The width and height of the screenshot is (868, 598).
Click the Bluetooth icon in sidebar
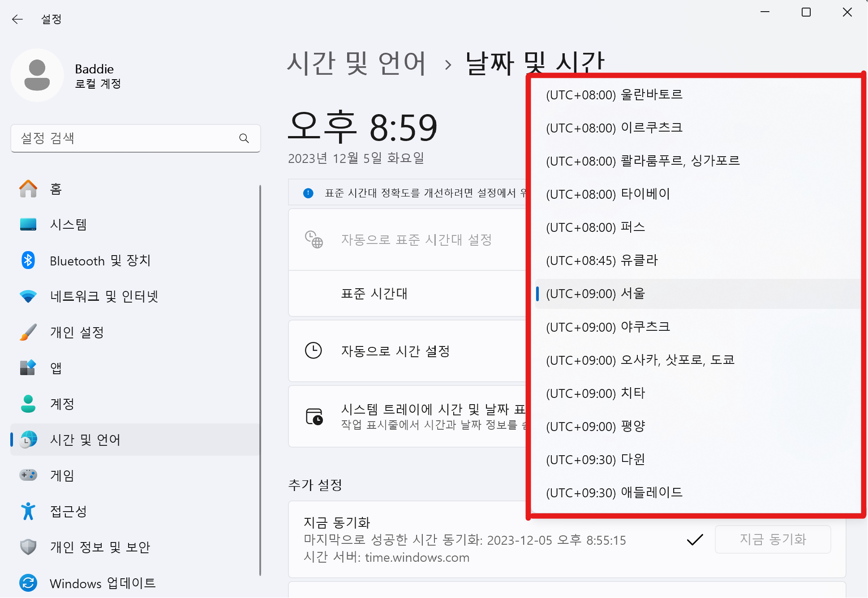tap(28, 261)
